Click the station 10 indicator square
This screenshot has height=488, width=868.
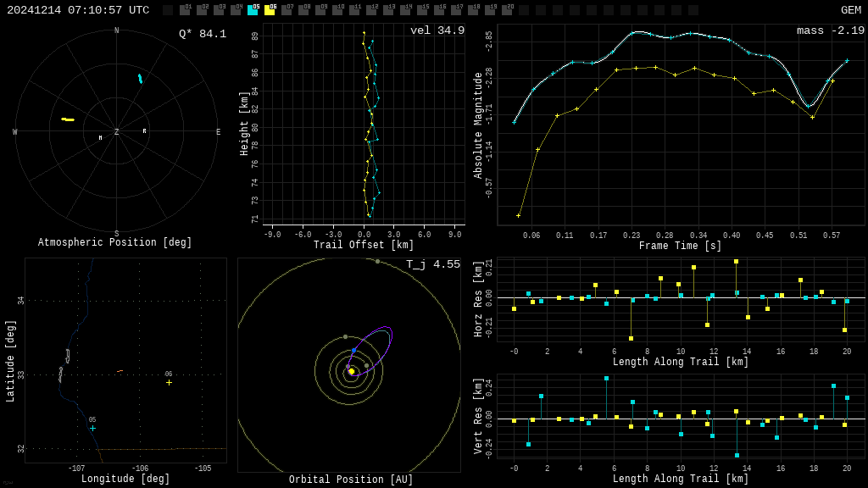pyautogui.click(x=337, y=10)
